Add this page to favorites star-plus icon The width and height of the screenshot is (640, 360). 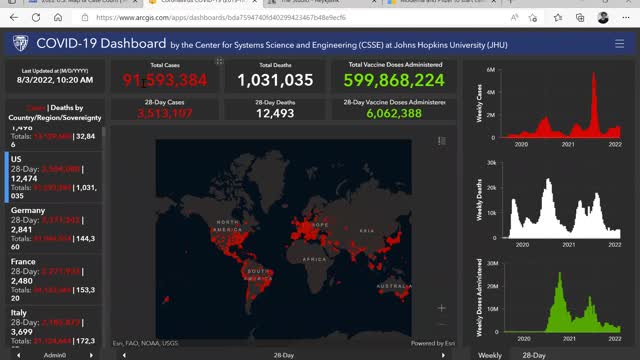(x=533, y=18)
